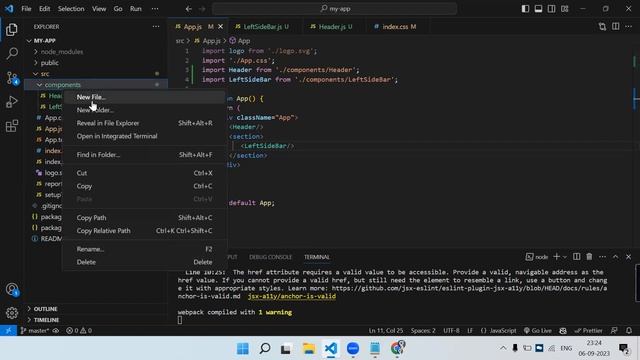Click Prettier in the status bar
Screen dimensions: 640x360
click(588, 331)
